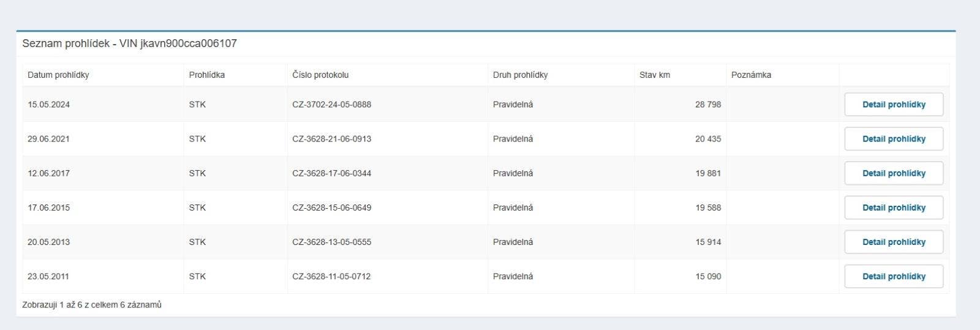This screenshot has width=980, height=330.
Task: Open Detail prohlídky for 23.05.2011 inspection
Action: tap(894, 276)
